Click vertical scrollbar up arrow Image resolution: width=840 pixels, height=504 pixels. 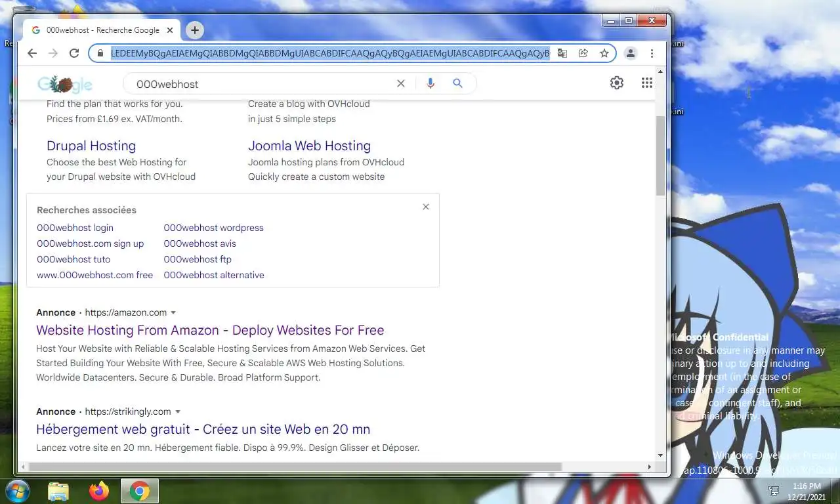[x=660, y=71]
